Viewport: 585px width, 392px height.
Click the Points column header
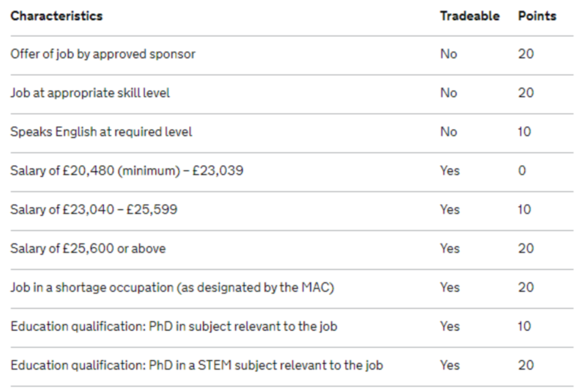tap(537, 16)
